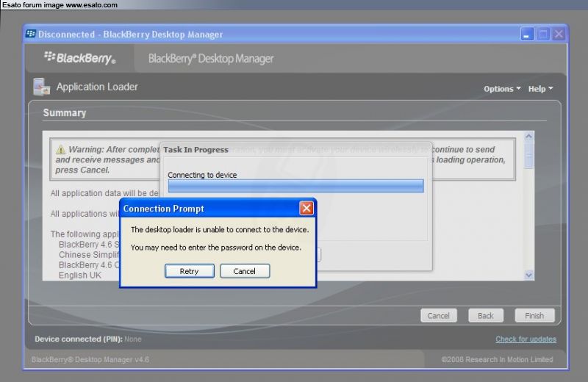Click the summary scrollbar up arrow
588x382 pixels.
tap(528, 136)
